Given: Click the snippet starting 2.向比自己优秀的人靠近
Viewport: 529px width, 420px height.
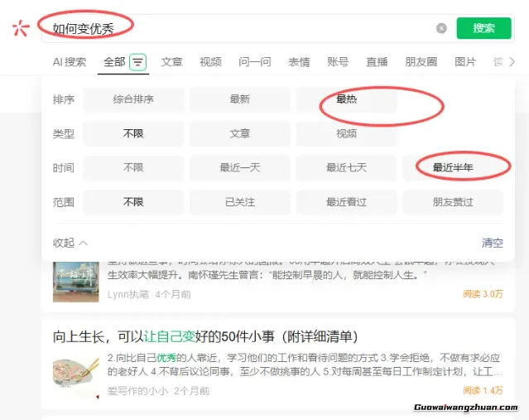Looking at the screenshot, I should (x=305, y=364).
